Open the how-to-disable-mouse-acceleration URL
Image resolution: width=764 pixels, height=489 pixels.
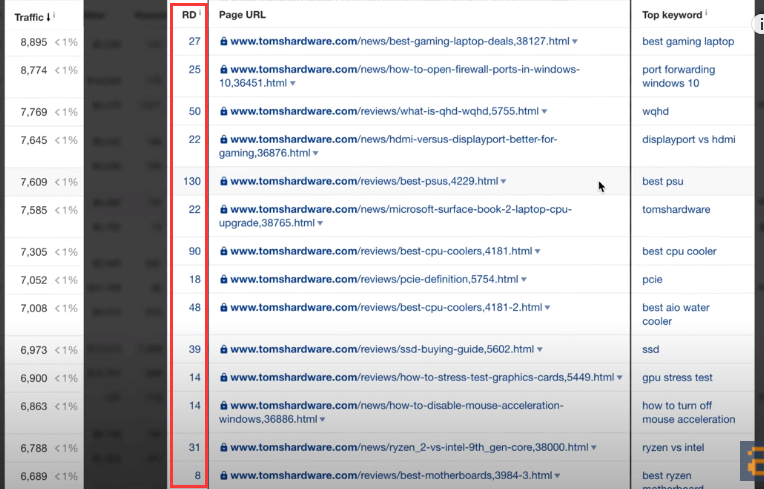coord(391,413)
